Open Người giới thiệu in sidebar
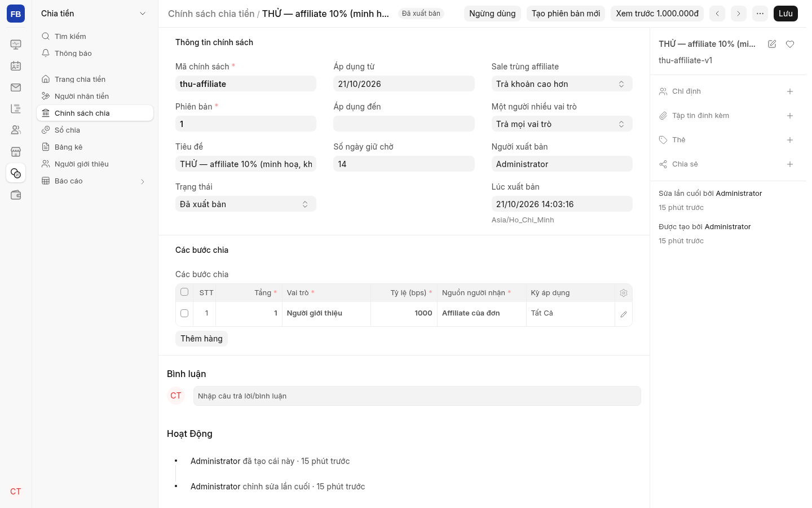Image resolution: width=812 pixels, height=508 pixels. [95, 164]
